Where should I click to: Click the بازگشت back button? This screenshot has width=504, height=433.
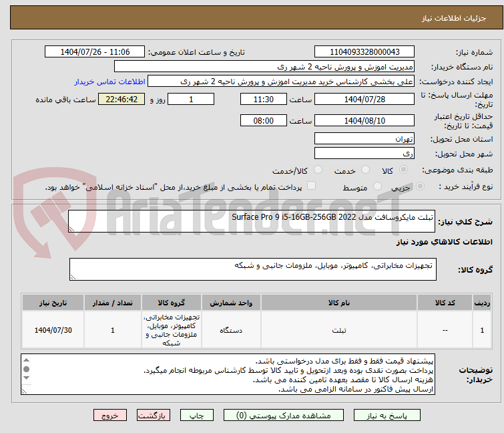pos(153,416)
